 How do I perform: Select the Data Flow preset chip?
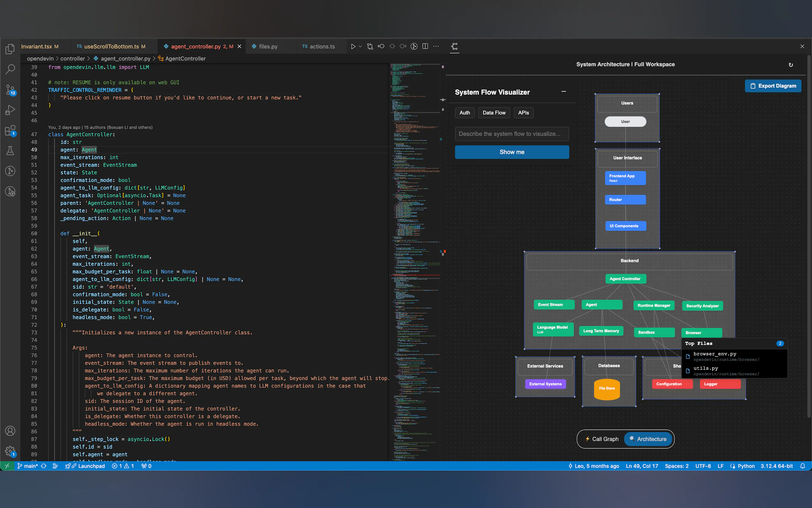(494, 113)
